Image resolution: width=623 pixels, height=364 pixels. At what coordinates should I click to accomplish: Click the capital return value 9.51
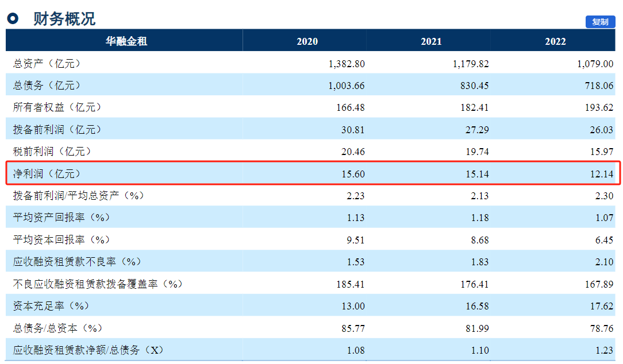tap(356, 240)
